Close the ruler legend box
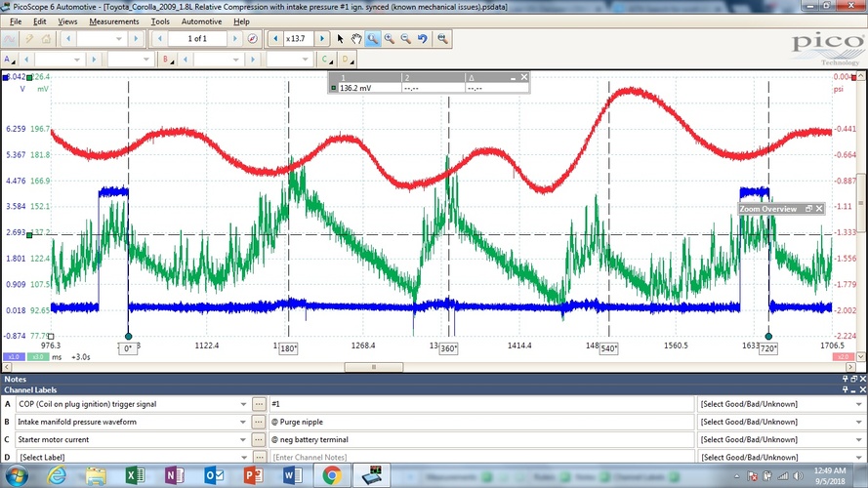This screenshot has width=868, height=488. pos(523,77)
